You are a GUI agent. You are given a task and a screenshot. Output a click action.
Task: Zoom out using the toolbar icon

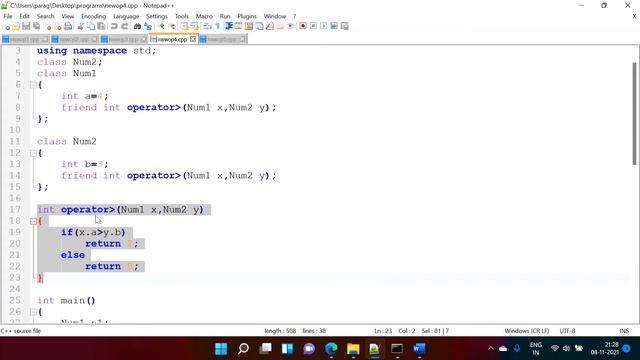pyautogui.click(x=172, y=26)
